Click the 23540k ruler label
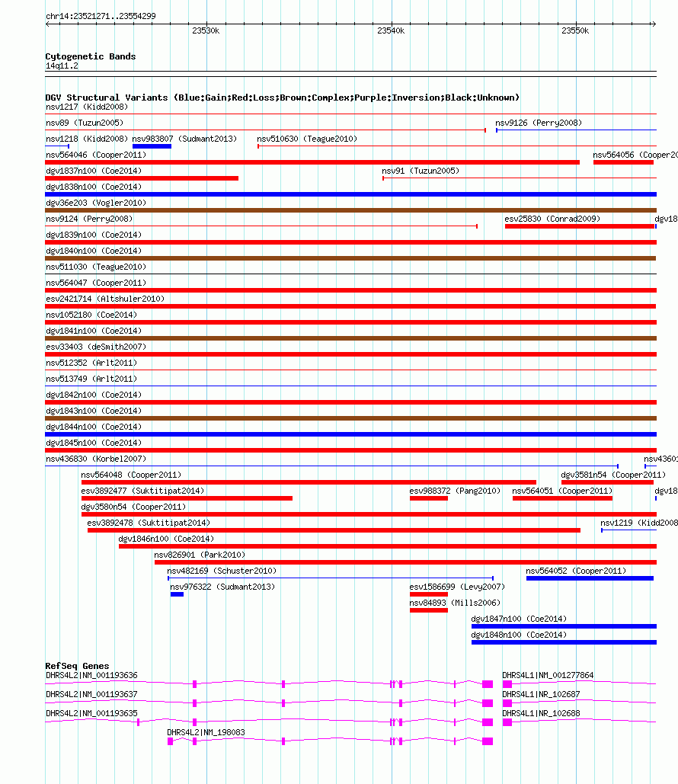 pos(391,30)
